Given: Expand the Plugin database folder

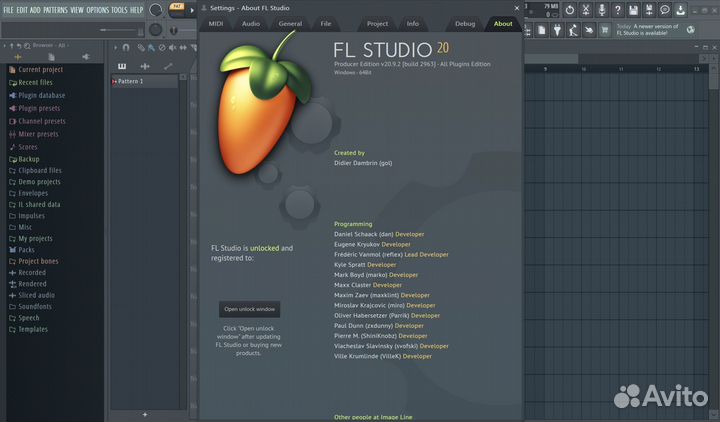Looking at the screenshot, I should 37,96.
